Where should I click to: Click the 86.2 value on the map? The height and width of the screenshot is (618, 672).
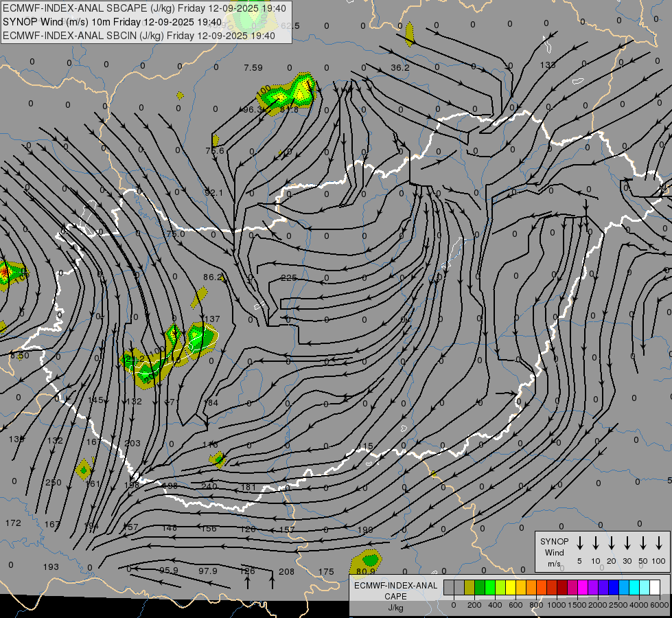point(213,277)
